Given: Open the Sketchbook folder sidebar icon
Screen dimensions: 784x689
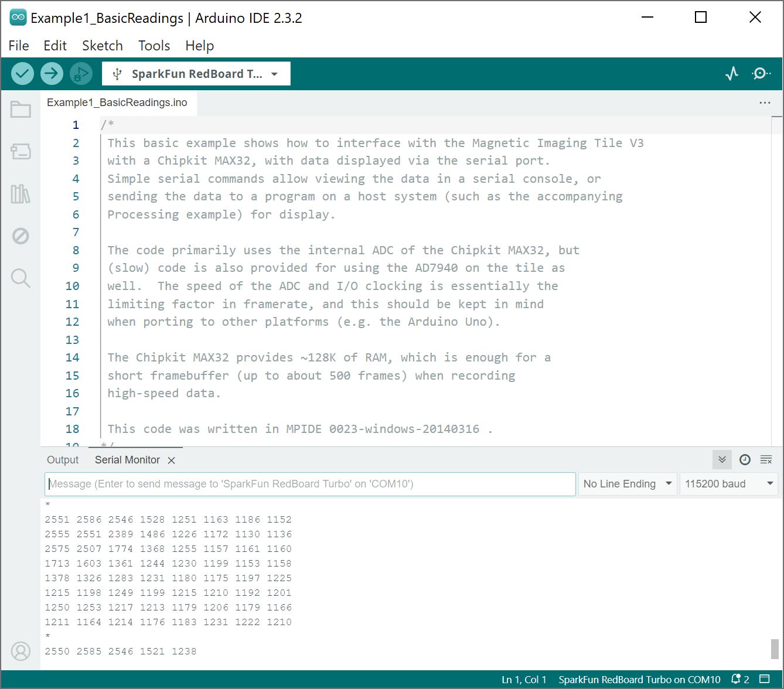Looking at the screenshot, I should pos(21,110).
